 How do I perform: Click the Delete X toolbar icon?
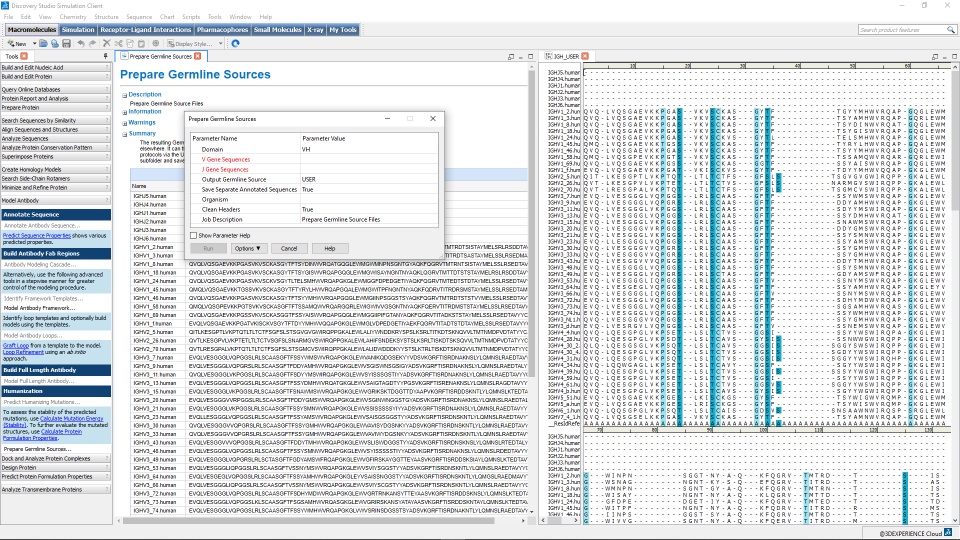[107, 44]
